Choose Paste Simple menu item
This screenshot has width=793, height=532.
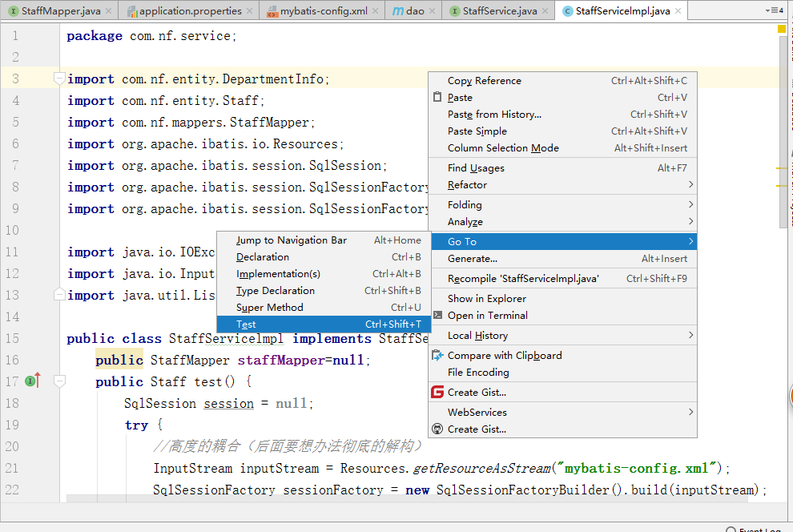click(563, 131)
